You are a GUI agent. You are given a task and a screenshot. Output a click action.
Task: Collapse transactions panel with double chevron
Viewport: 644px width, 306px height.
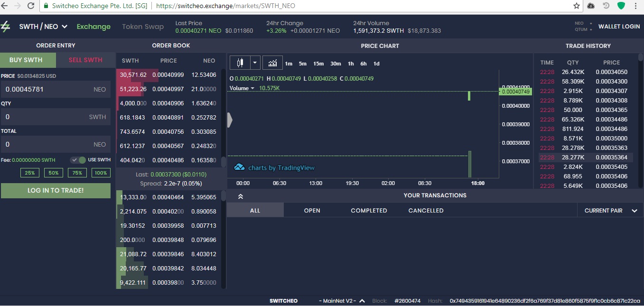(x=240, y=196)
